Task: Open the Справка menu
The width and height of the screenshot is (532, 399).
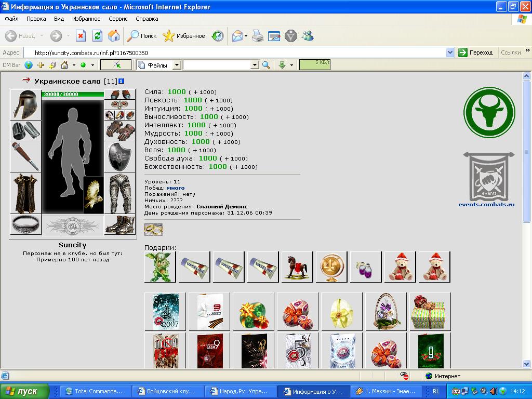Action: (x=147, y=19)
